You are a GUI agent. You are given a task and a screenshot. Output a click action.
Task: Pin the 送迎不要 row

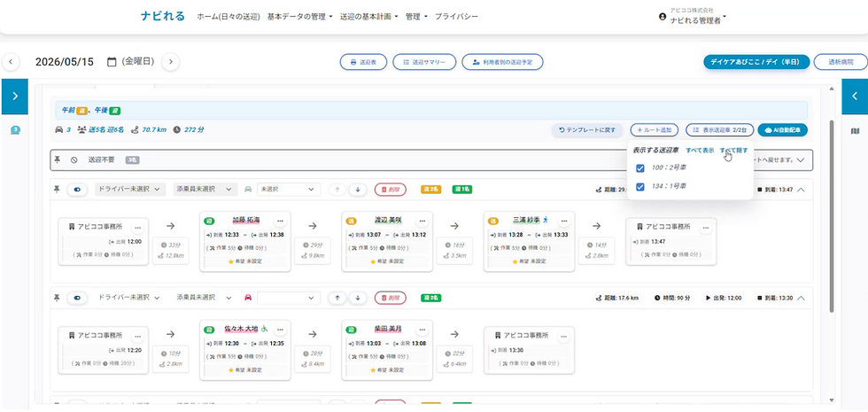pyautogui.click(x=57, y=159)
